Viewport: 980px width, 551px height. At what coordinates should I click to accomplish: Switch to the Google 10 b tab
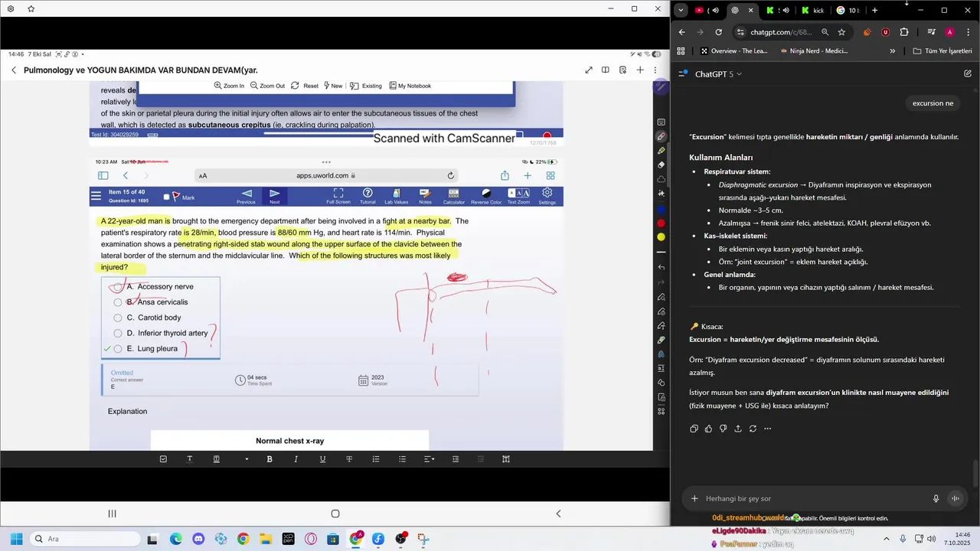click(847, 11)
